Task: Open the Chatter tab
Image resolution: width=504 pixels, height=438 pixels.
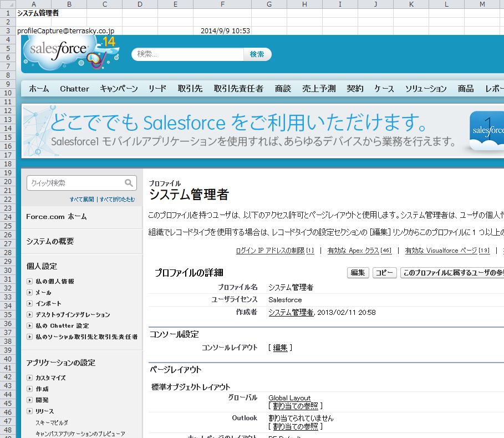Action: pyautogui.click(x=74, y=89)
